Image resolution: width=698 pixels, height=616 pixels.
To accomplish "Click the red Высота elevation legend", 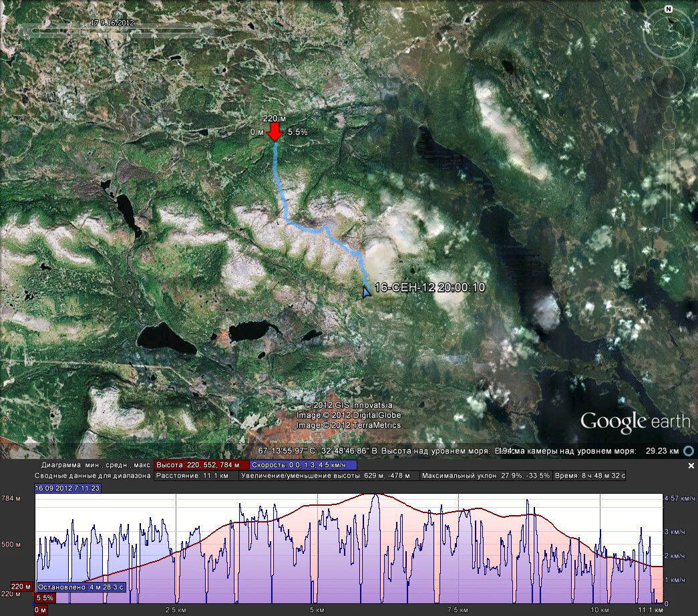I will point(201,465).
